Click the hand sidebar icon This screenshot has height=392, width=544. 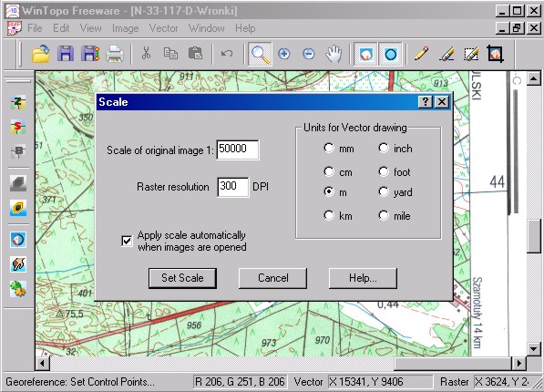pos(18,264)
